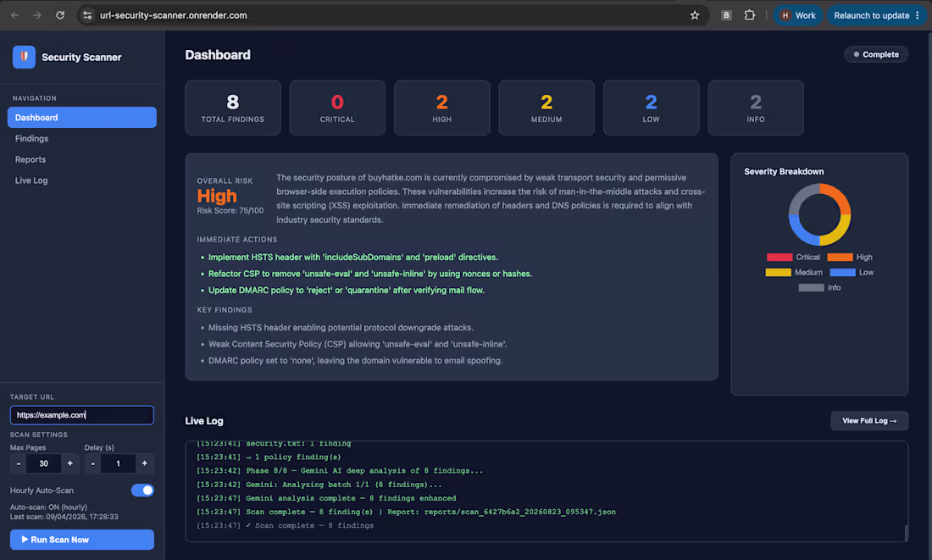
Task: Click the severity donut chart
Action: (x=819, y=214)
